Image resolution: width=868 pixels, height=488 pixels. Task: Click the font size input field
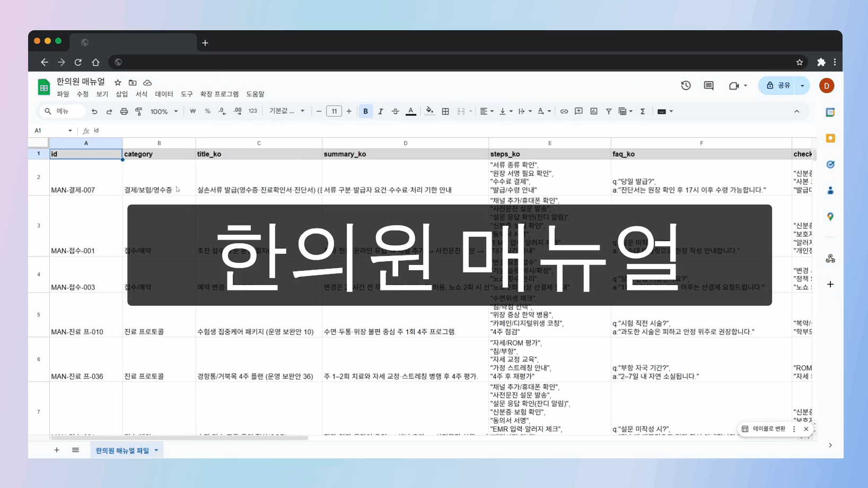334,111
